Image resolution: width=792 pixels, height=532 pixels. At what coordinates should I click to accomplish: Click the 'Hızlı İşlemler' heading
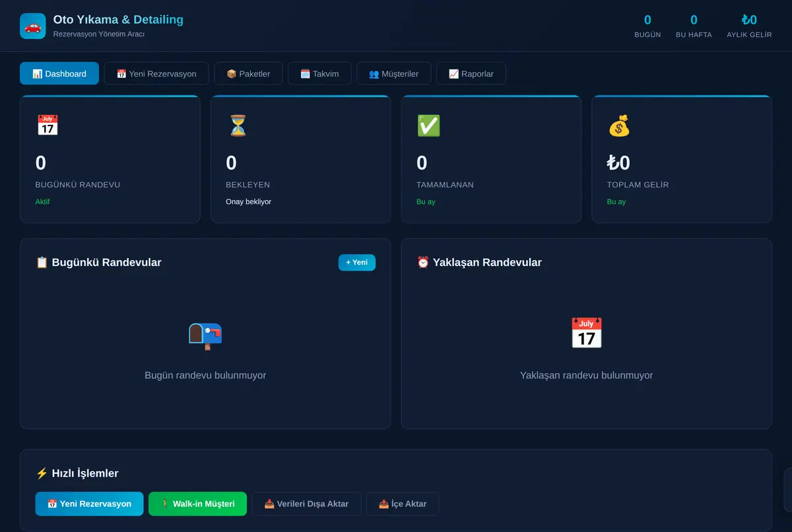pos(77,473)
